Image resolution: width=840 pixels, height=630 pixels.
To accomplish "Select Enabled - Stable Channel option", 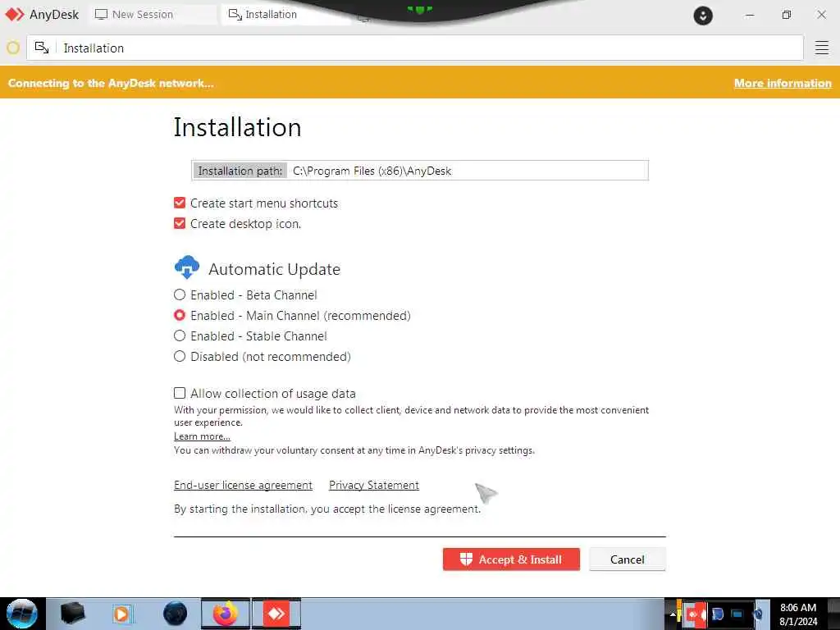I will (x=180, y=336).
